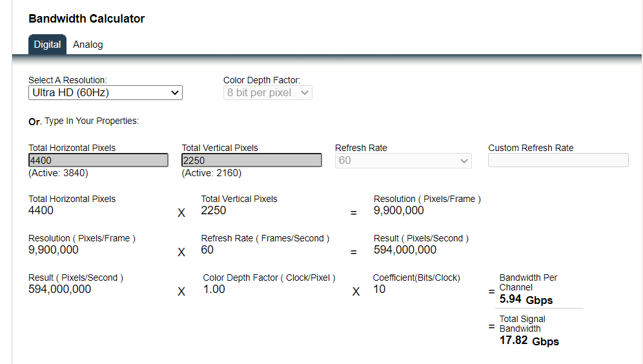Image resolution: width=643 pixels, height=364 pixels.
Task: Click the Result (Pixels/Second) value after equals sign
Action: [405, 250]
